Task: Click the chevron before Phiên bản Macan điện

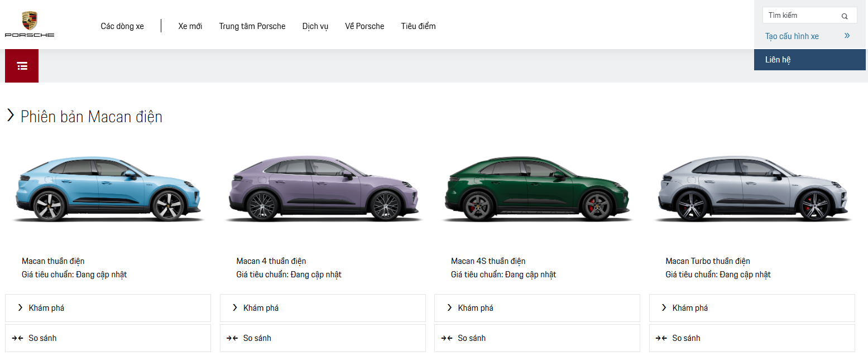Action: [x=9, y=117]
